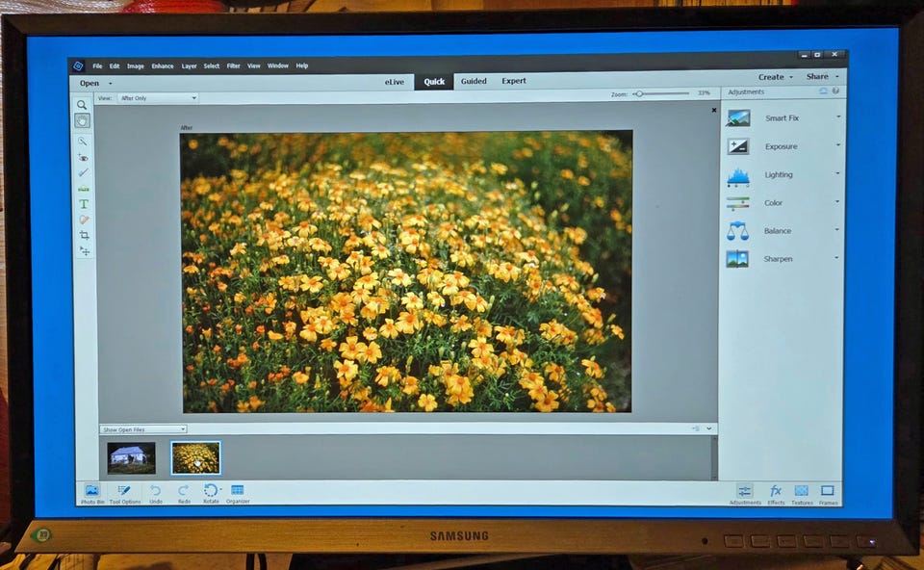Click the Zoom slider
The image size is (924, 570).
pyautogui.click(x=661, y=93)
